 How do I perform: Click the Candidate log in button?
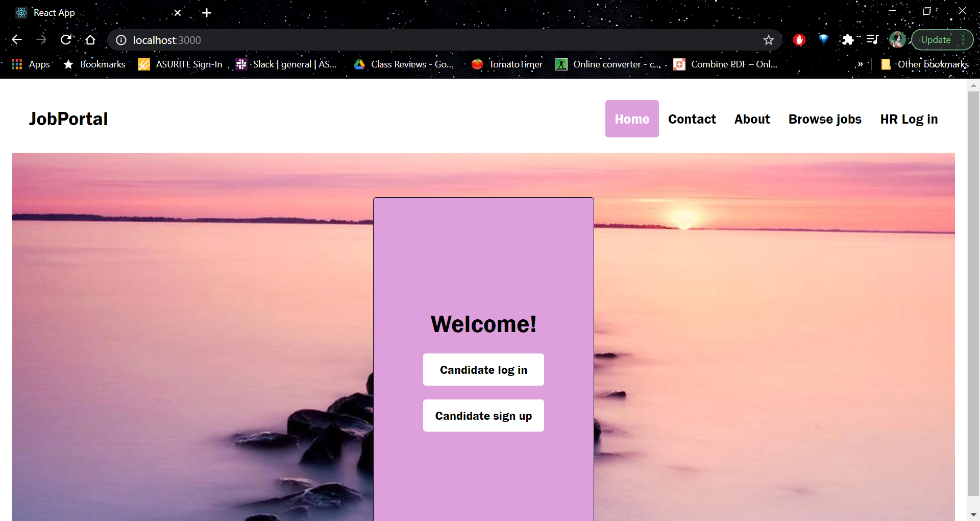(x=483, y=370)
